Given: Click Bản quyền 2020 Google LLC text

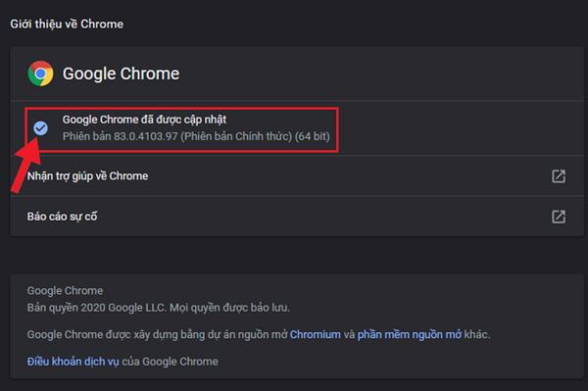Looking at the screenshot, I should (x=158, y=308).
